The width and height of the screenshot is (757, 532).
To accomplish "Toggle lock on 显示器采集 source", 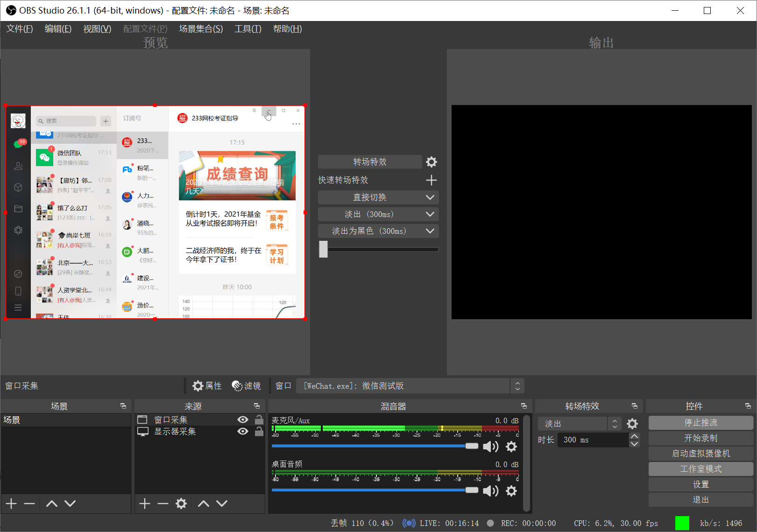I will pos(259,431).
